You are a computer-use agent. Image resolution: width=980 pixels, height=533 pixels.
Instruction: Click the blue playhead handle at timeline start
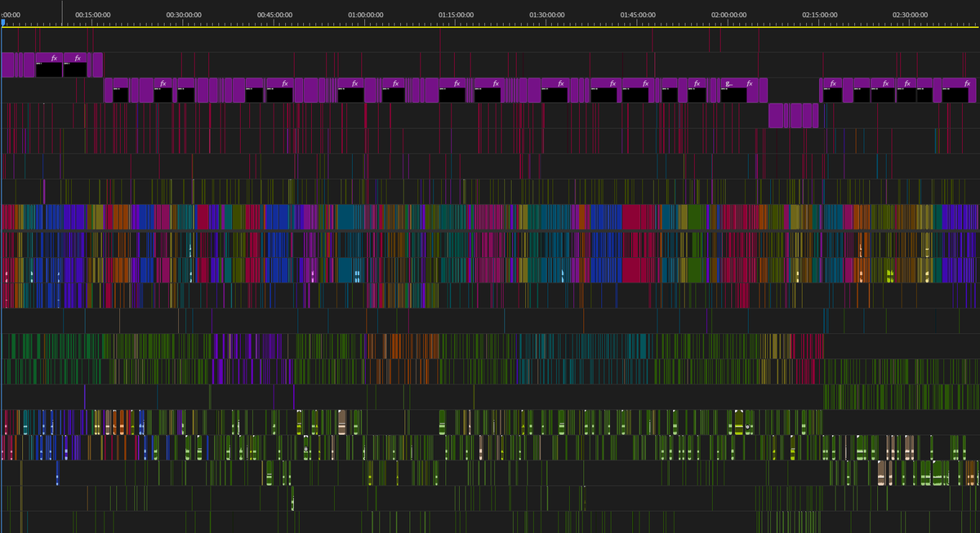pyautogui.click(x=3, y=24)
